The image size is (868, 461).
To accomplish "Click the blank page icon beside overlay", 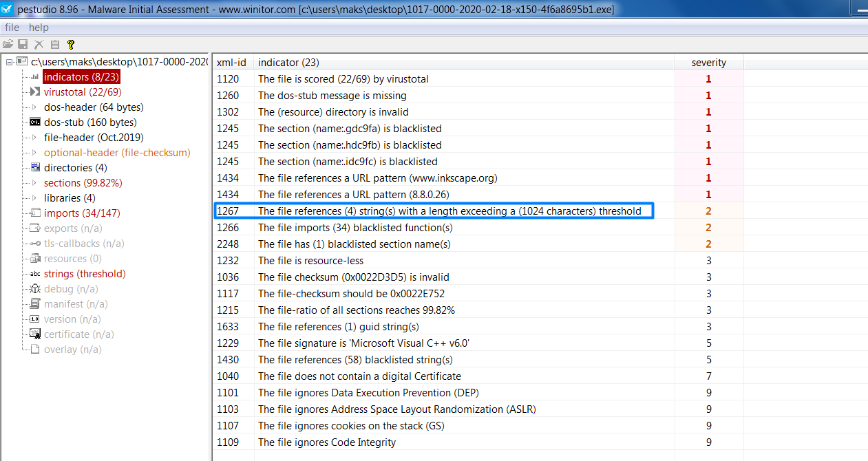I will coord(34,350).
